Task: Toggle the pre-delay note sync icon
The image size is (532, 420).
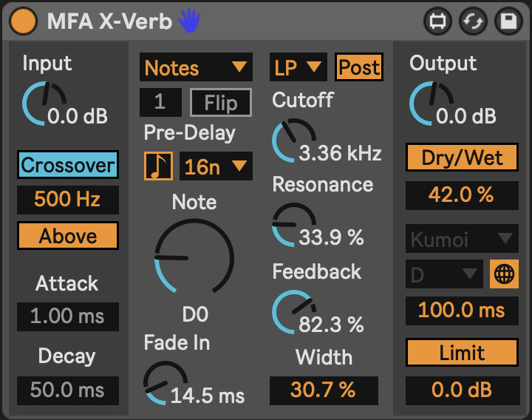Action: pos(158,166)
